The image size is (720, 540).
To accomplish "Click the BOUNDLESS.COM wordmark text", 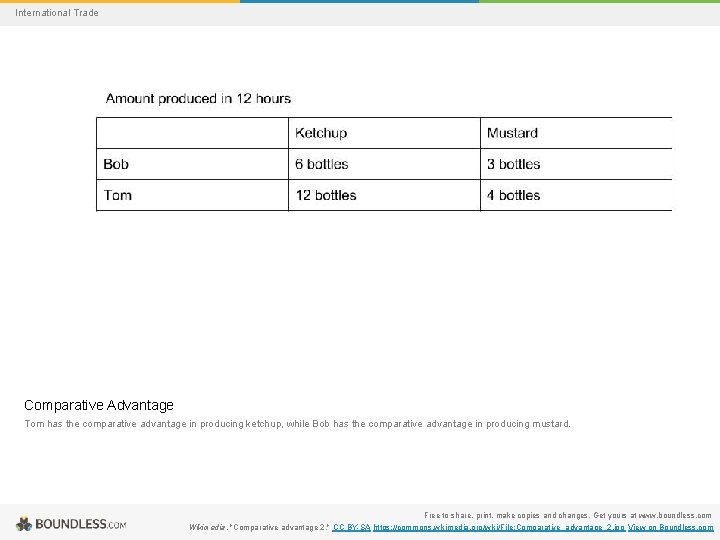I will point(81,524).
